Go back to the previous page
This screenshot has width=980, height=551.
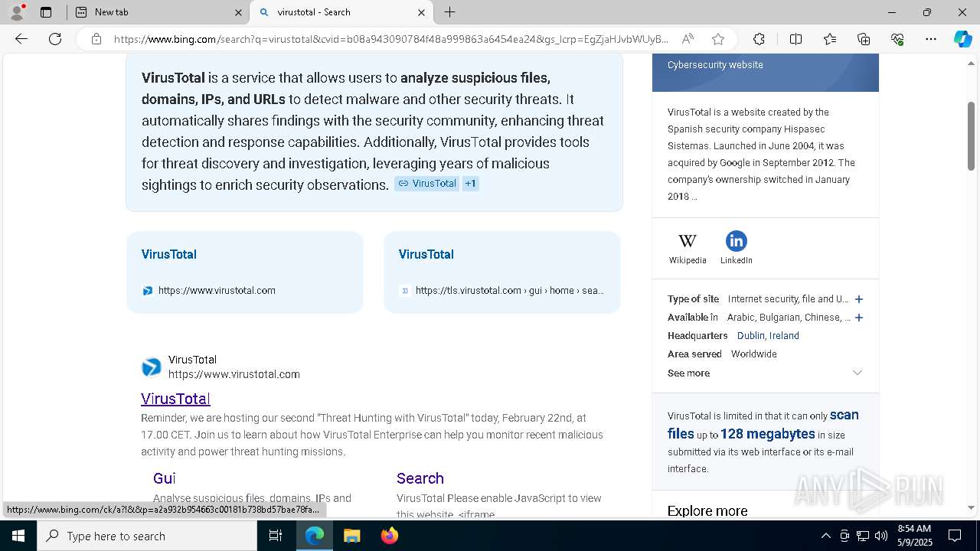(21, 39)
